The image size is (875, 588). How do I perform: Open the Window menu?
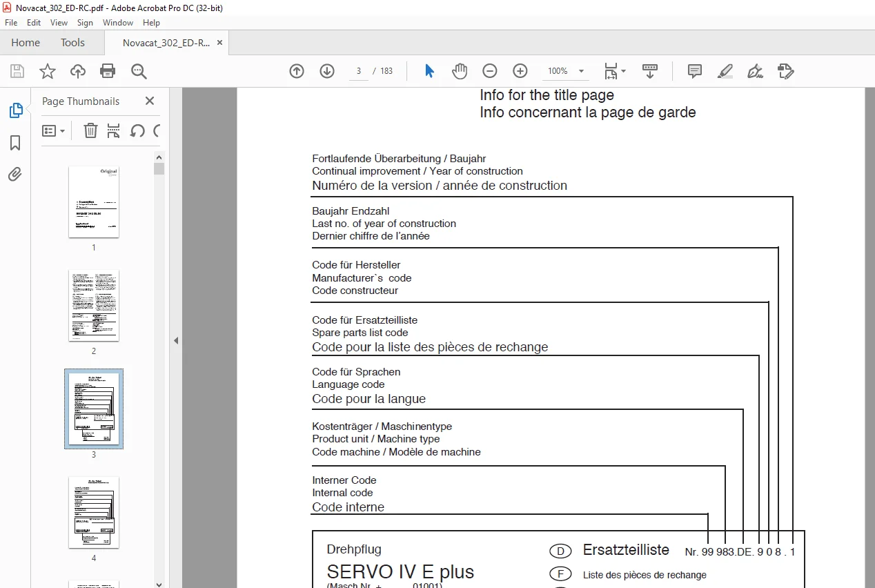[x=118, y=23]
